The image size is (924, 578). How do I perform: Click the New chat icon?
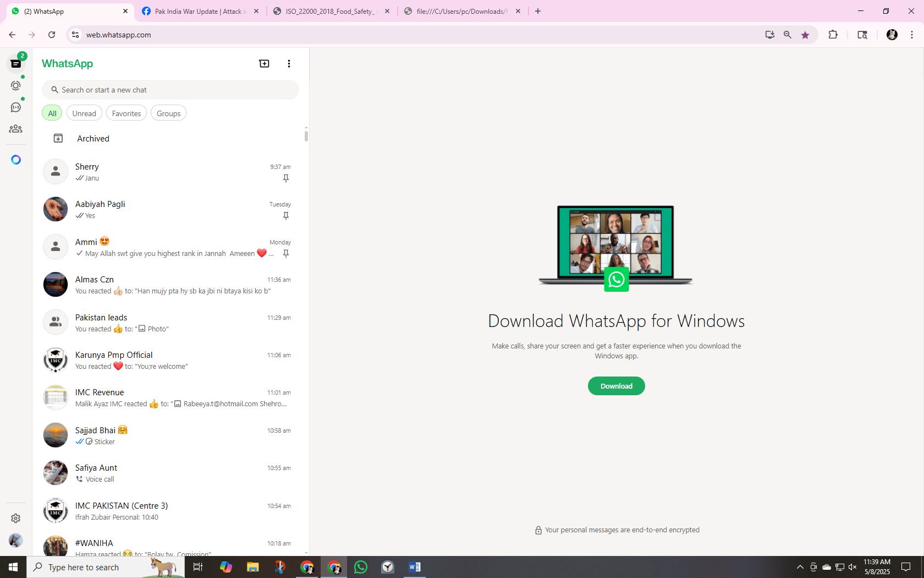point(264,64)
